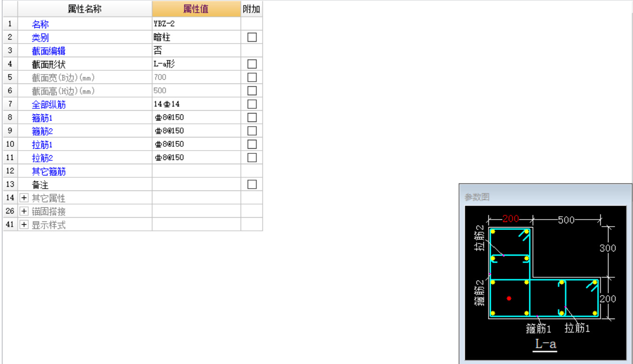Tick the 附加 checkbox for 类别 row
633x364 pixels.
coord(252,38)
